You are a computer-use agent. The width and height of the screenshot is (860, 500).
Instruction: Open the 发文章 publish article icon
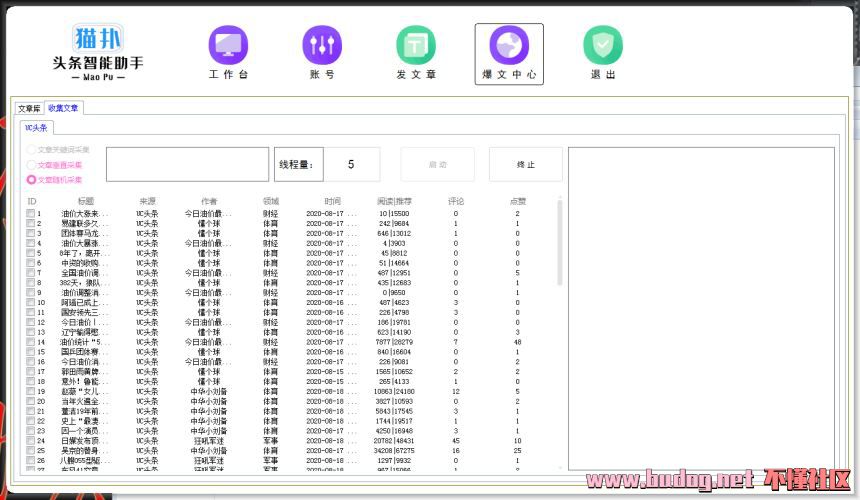click(416, 46)
